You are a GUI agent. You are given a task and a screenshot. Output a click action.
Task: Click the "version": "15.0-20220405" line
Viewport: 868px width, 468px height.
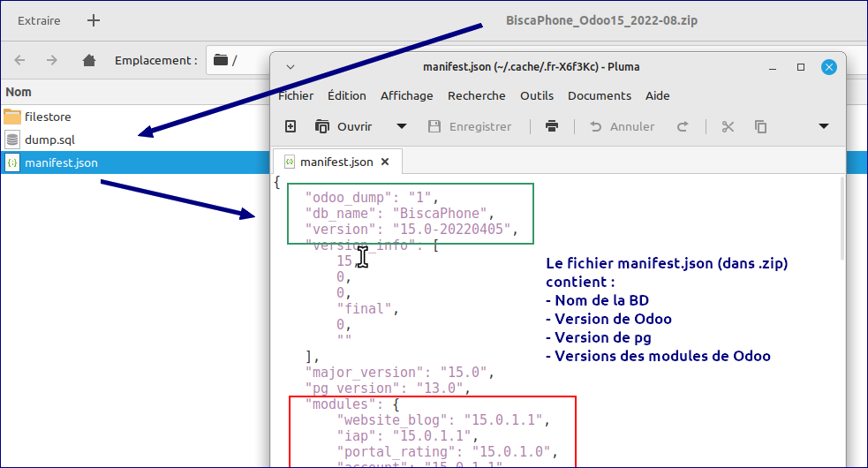[411, 230]
